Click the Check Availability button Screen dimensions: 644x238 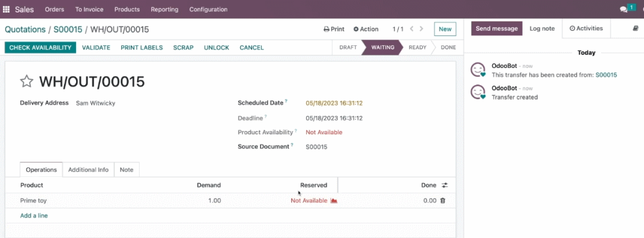[x=40, y=48]
